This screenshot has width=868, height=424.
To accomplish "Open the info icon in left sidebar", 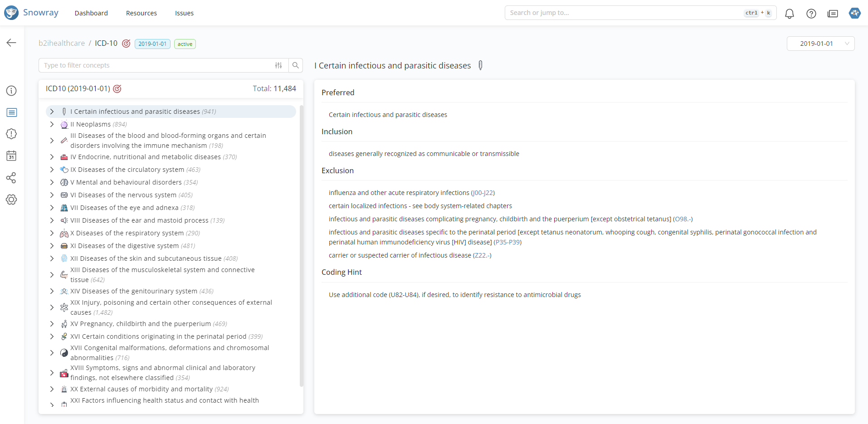I will [x=11, y=91].
